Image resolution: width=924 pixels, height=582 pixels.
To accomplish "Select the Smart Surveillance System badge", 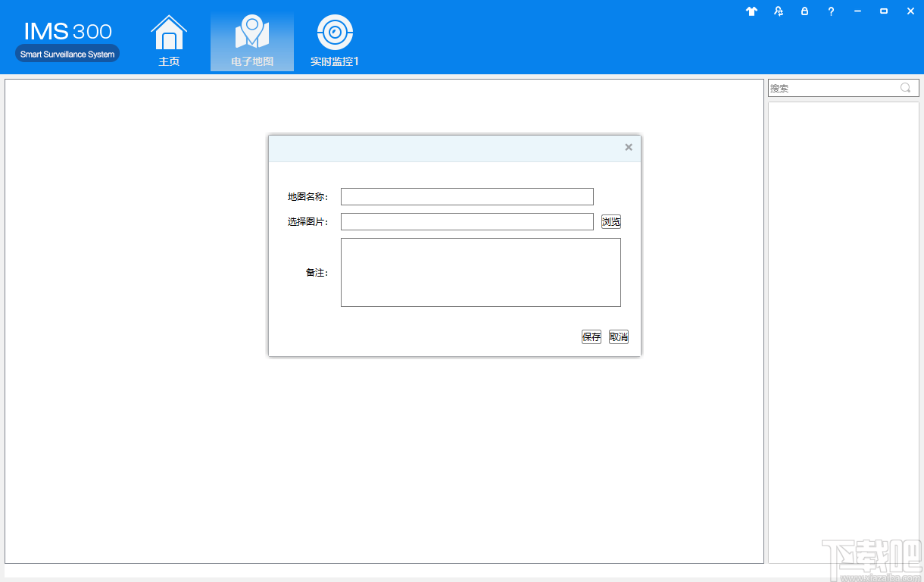I will (67, 53).
